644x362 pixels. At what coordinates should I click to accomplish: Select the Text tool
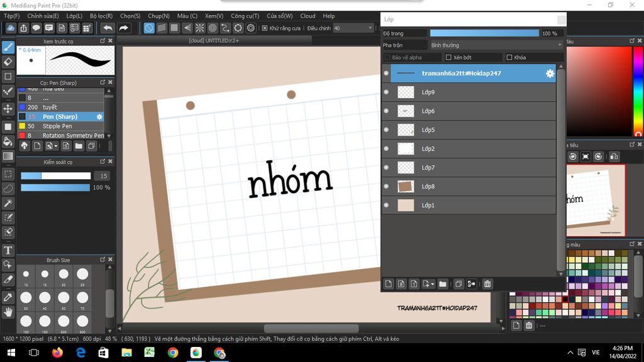coord(8,250)
